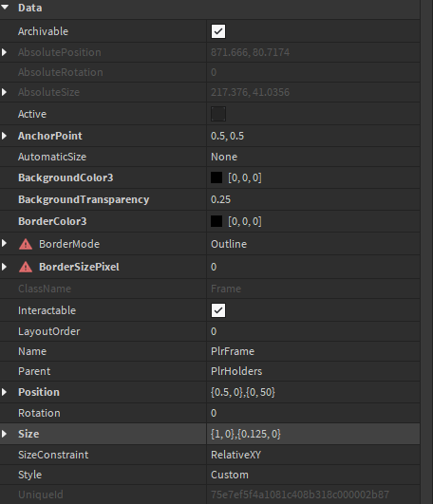Open the BorderMode dropdown set to Outline
433x504 pixels.
click(313, 244)
